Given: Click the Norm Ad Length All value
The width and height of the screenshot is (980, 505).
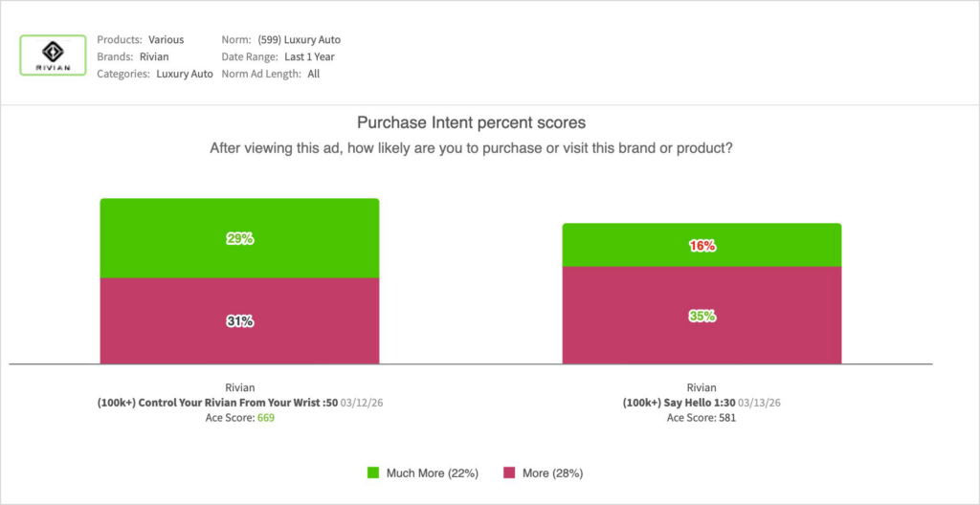Looking at the screenshot, I should tap(314, 74).
